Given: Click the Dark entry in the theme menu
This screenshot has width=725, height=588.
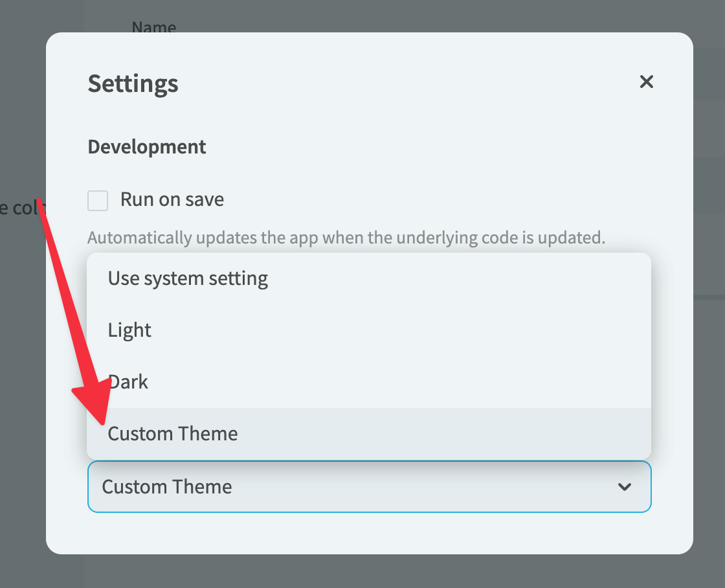Looking at the screenshot, I should pos(128,382).
